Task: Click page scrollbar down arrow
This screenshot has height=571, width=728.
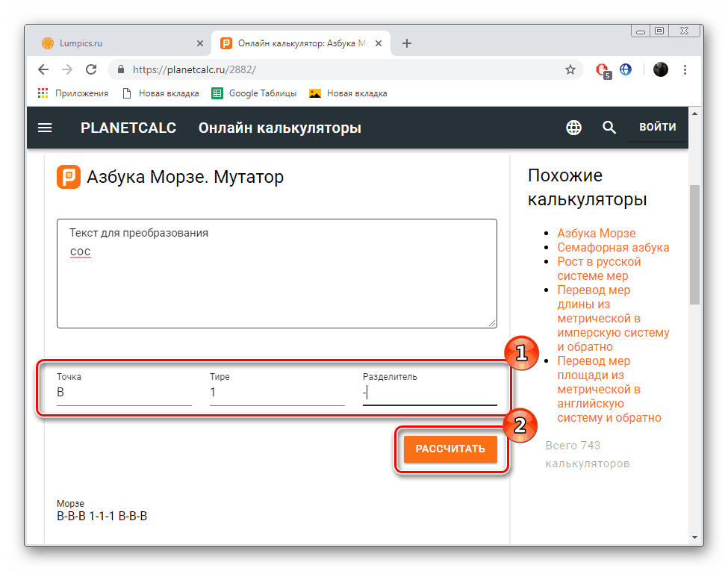Action: click(694, 537)
